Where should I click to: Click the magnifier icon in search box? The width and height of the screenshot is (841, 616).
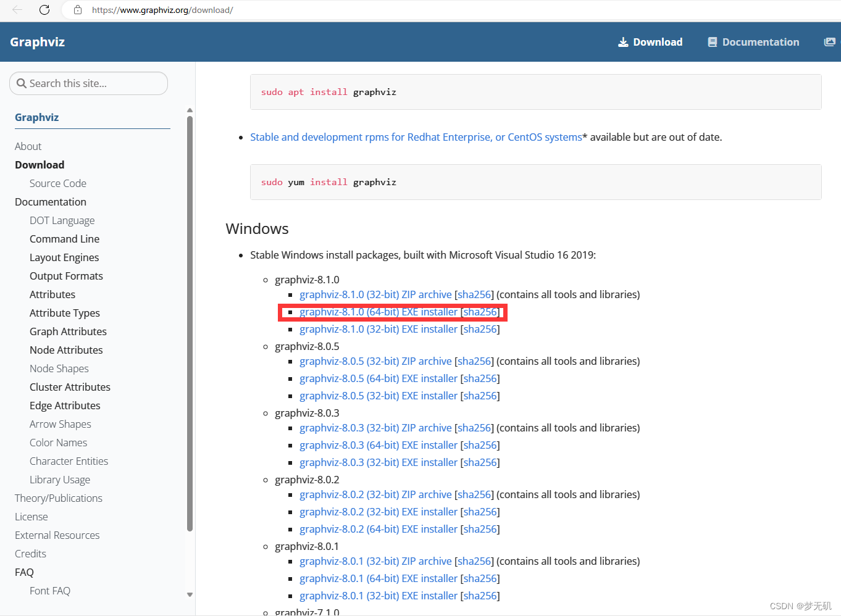point(22,83)
